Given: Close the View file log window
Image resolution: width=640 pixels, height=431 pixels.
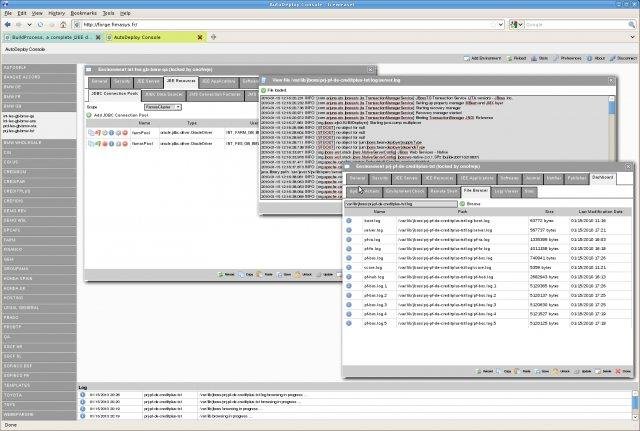Looking at the screenshot, I should (x=611, y=80).
